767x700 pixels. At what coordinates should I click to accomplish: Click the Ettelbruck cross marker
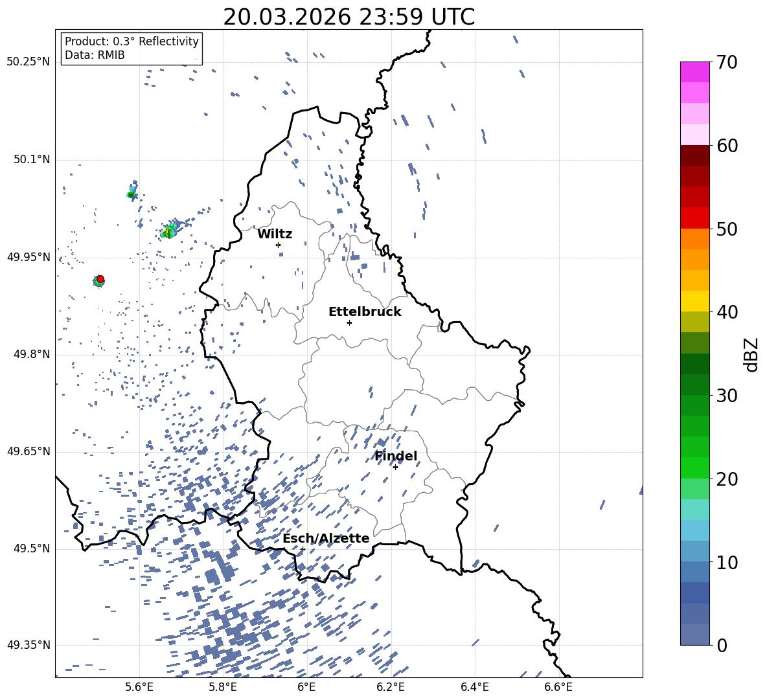(x=349, y=322)
